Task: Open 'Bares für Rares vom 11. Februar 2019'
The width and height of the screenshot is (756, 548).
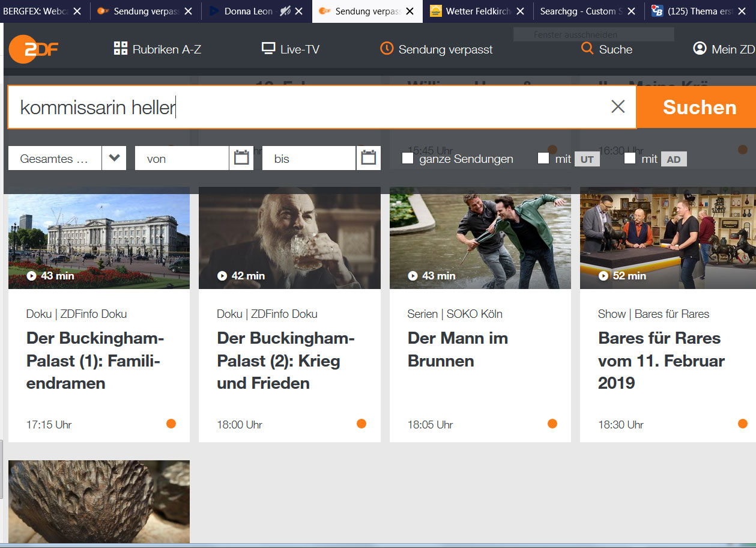Action: (661, 361)
